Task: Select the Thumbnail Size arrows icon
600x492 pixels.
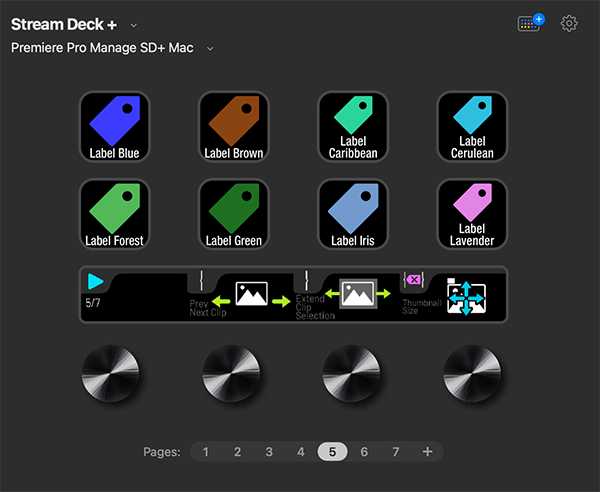Action: tap(466, 298)
